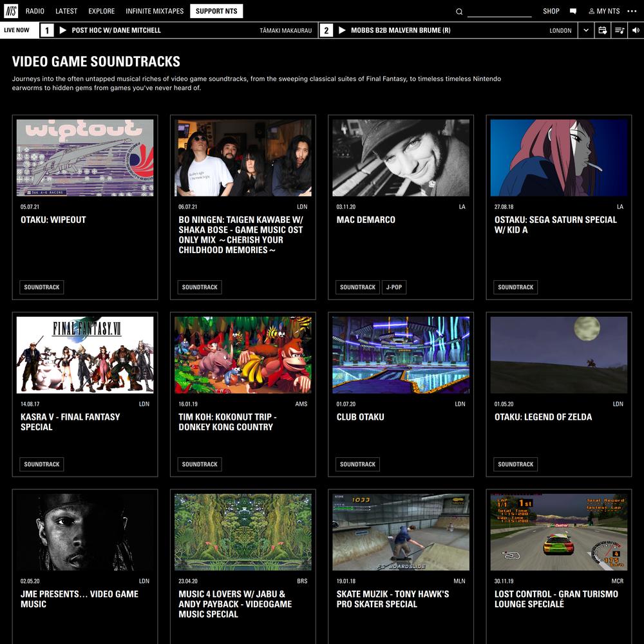Viewport: 644px width, 644px height.
Task: Open the three-dot more menu
Action: 632,11
